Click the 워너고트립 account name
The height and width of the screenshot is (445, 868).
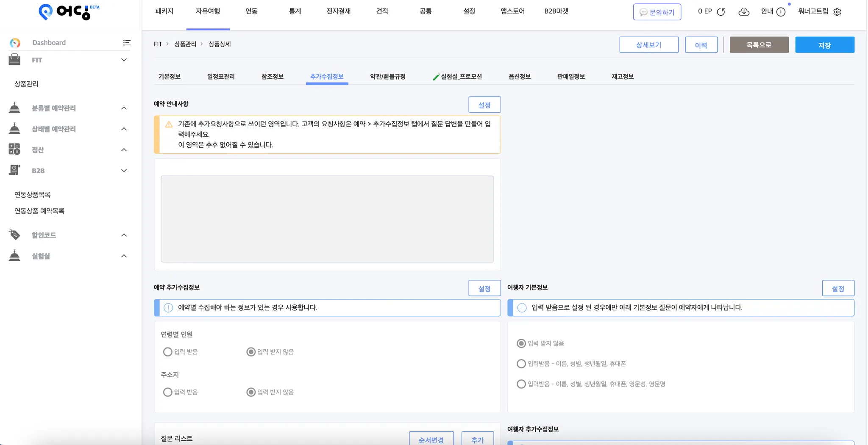click(813, 11)
